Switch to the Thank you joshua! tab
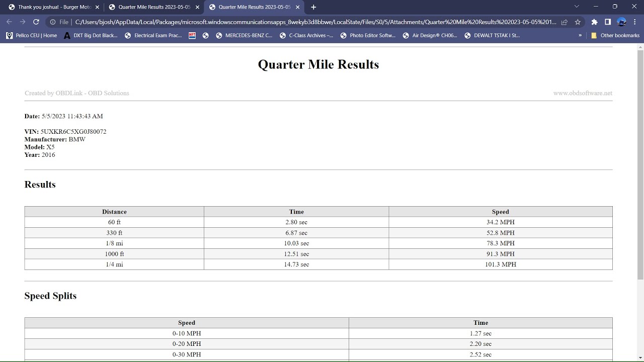Screen dimensions: 644x362 (54, 7)
